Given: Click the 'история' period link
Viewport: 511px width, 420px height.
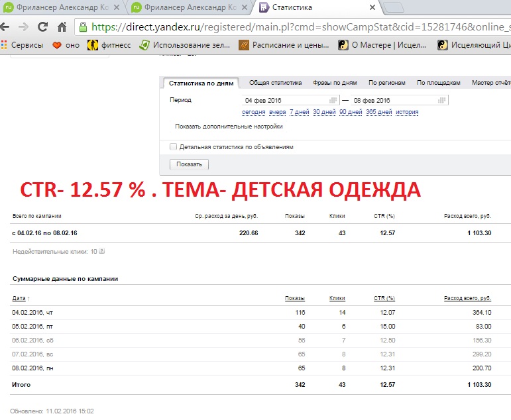Looking at the screenshot, I should click(x=407, y=112).
